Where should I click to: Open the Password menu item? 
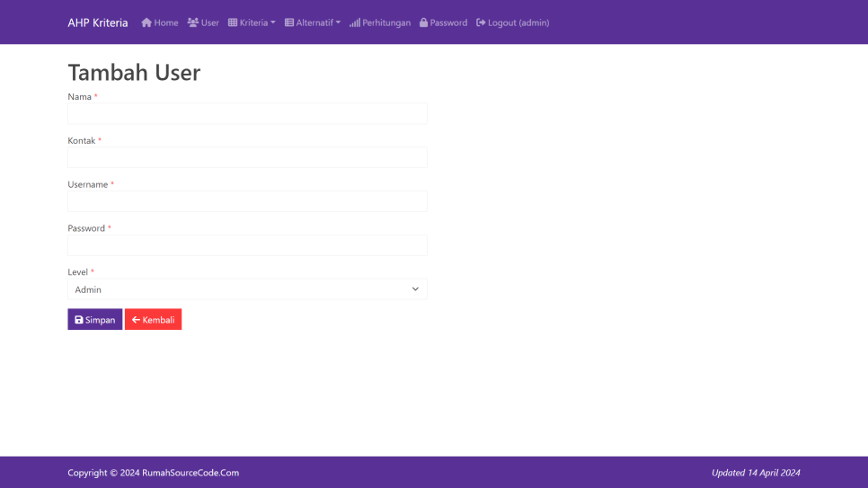click(443, 22)
